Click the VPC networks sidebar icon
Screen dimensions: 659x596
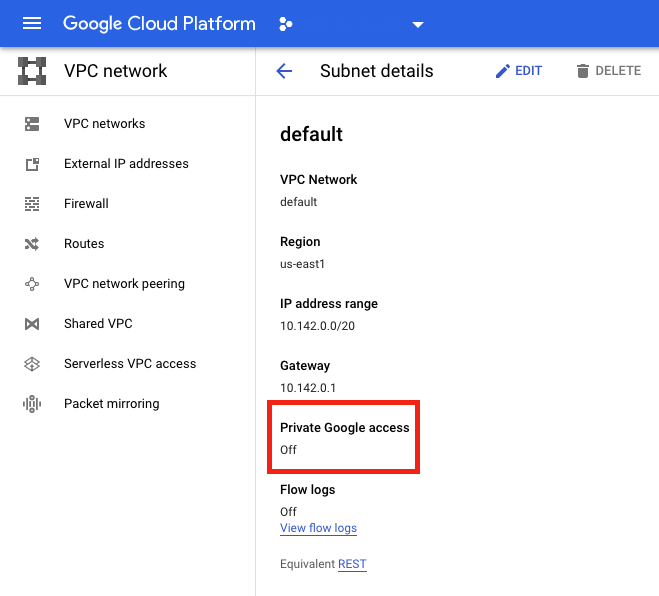(x=32, y=124)
